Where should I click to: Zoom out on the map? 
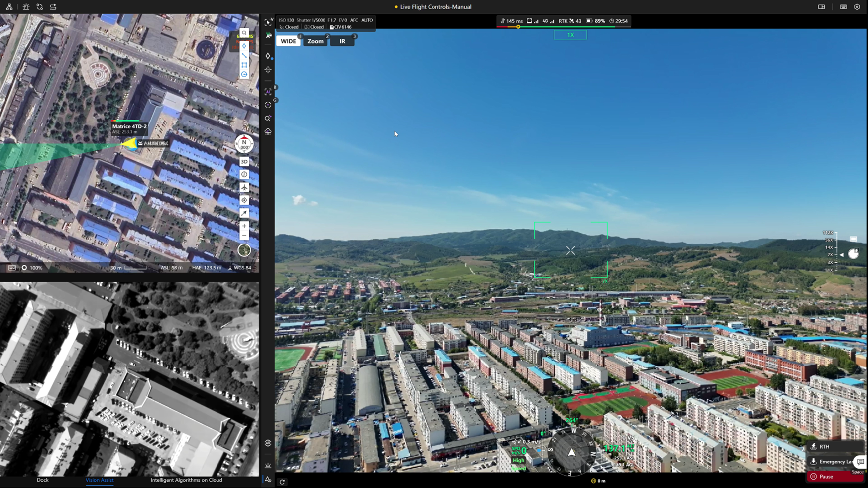pyautogui.click(x=244, y=235)
